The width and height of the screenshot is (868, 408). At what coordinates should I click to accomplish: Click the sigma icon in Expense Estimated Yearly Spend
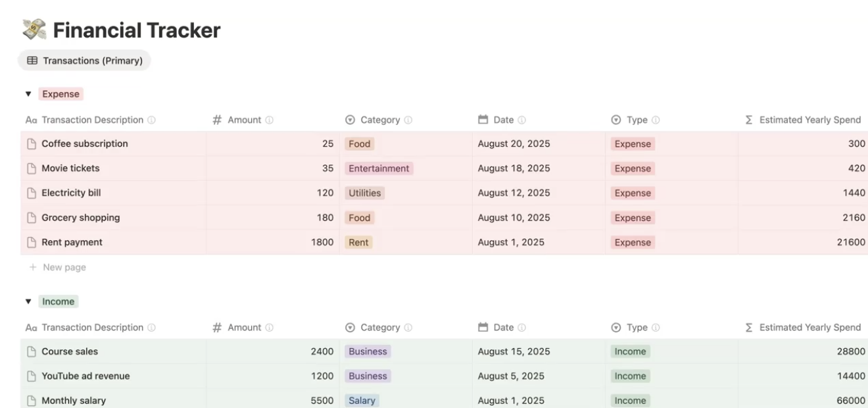click(x=749, y=120)
